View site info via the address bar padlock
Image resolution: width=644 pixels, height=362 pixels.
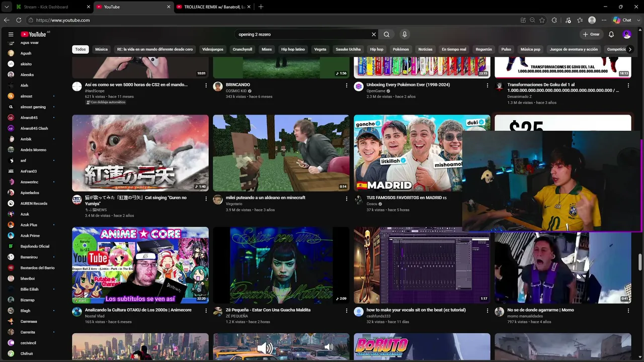pyautogui.click(x=31, y=20)
